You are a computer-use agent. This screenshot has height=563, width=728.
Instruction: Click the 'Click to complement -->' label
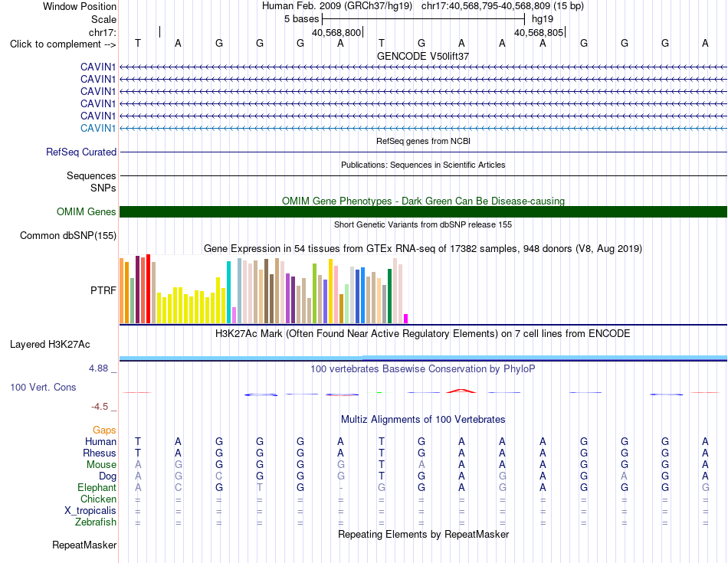63,44
